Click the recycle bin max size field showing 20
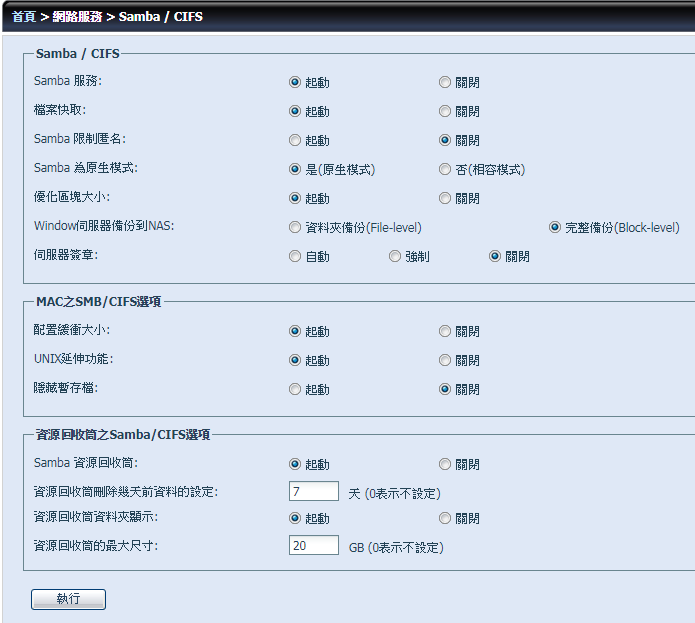The width and height of the screenshot is (695, 623). coord(314,545)
